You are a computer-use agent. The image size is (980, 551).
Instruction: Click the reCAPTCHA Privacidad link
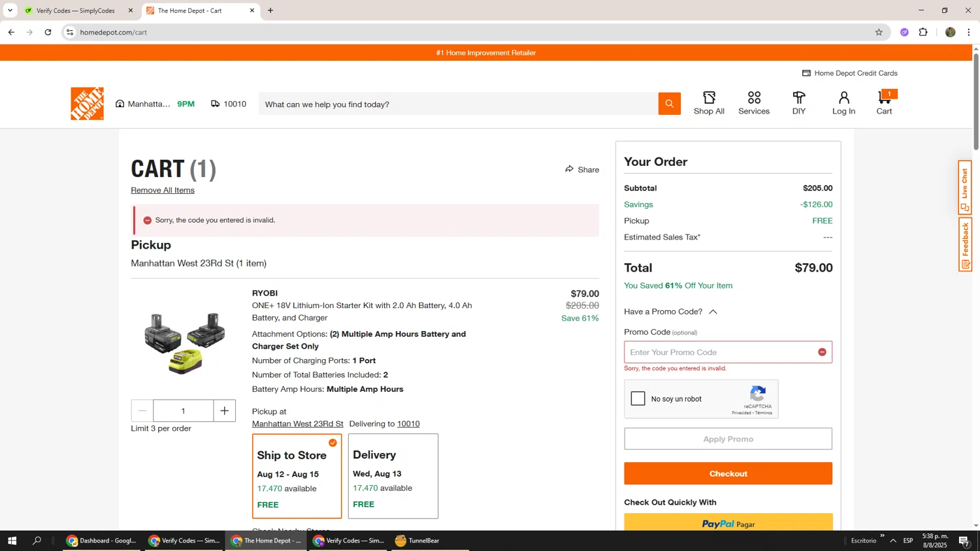click(x=742, y=413)
